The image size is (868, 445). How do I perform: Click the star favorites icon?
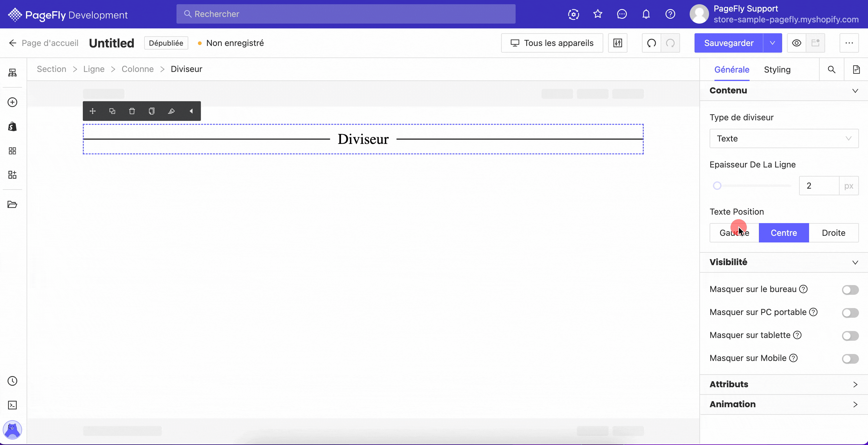tap(598, 14)
